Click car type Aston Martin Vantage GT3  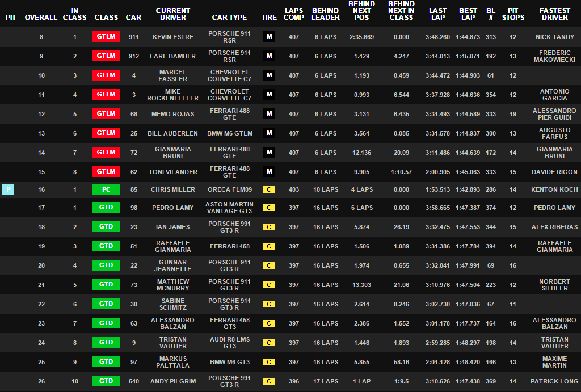pos(229,208)
